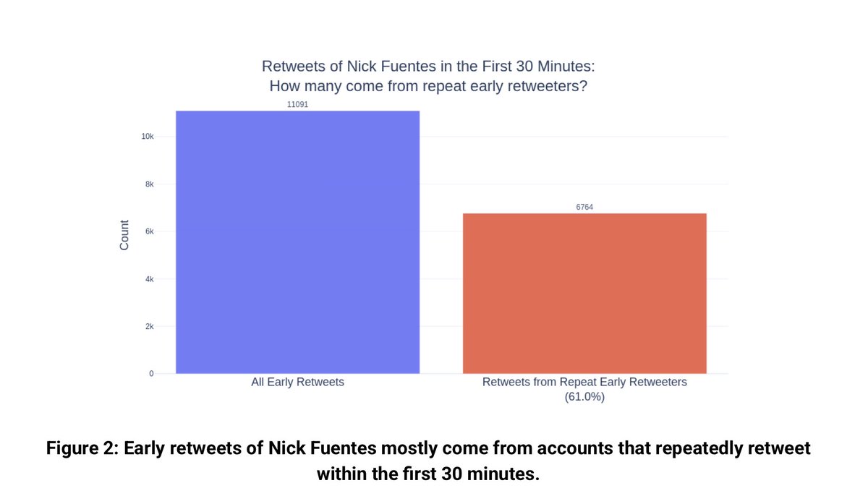Viewport: 868px width, 504px height.
Task: Select the 6764 value label above red bar
Action: pos(584,208)
